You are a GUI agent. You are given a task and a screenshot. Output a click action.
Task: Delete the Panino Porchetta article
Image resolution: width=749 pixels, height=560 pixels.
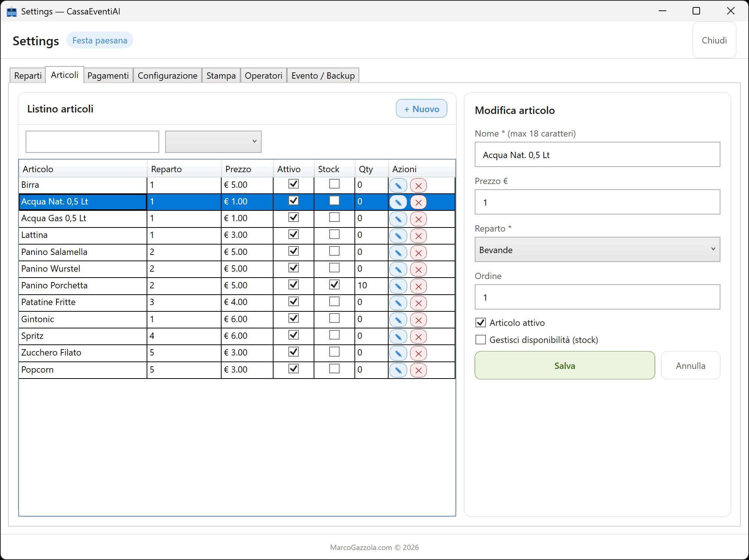(x=418, y=286)
